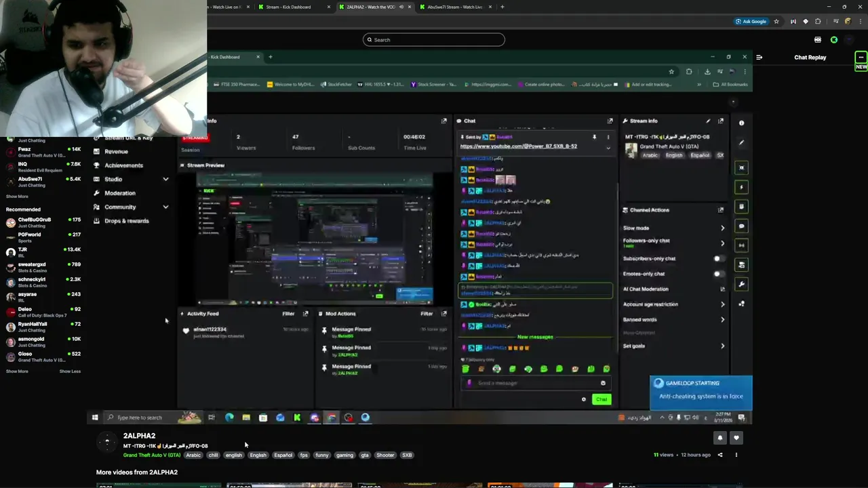Click the lightning bolt icon in the right toolbar

tap(741, 187)
